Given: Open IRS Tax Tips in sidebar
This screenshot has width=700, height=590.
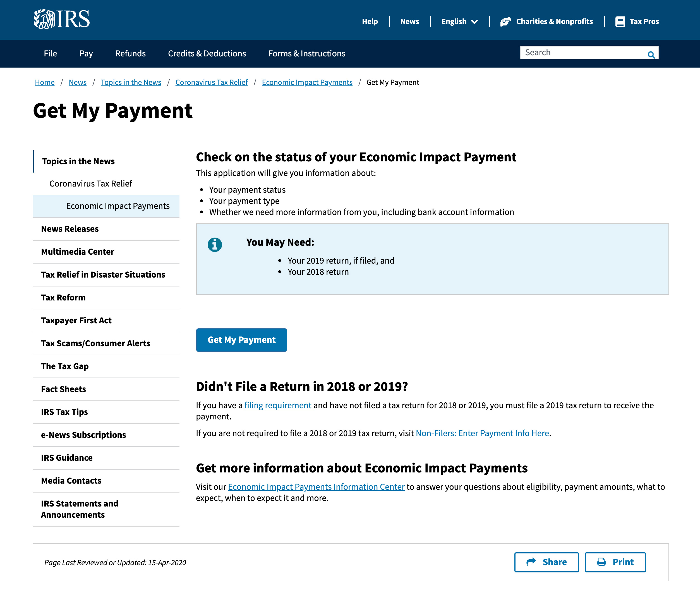Looking at the screenshot, I should (x=106, y=412).
